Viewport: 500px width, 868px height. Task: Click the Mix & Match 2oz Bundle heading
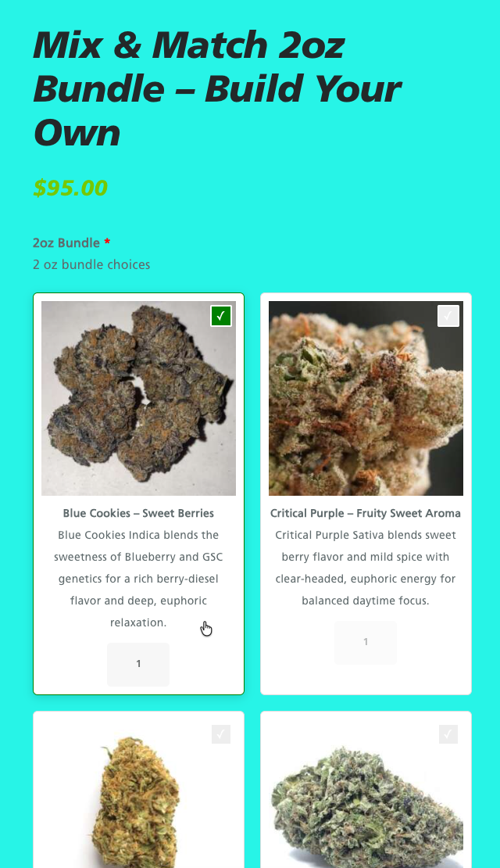[x=217, y=88]
